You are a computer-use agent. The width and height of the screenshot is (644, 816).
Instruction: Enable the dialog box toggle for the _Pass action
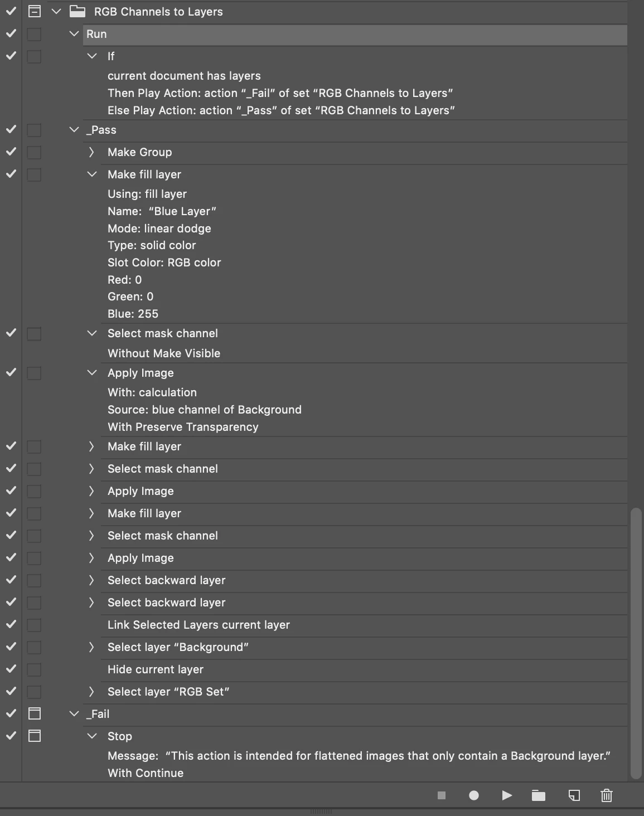coord(35,130)
